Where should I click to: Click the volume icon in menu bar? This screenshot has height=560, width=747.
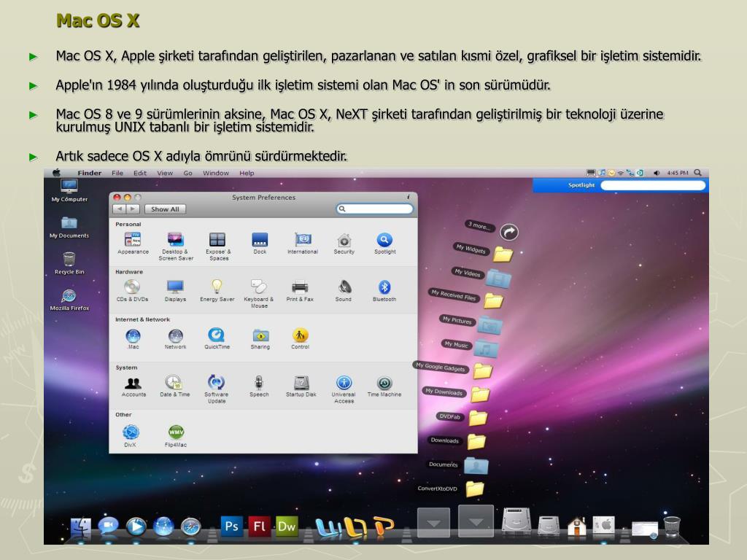656,173
